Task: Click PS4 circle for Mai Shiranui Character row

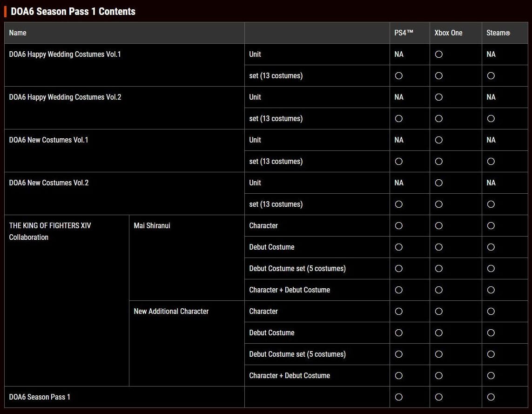Action: pyautogui.click(x=398, y=226)
